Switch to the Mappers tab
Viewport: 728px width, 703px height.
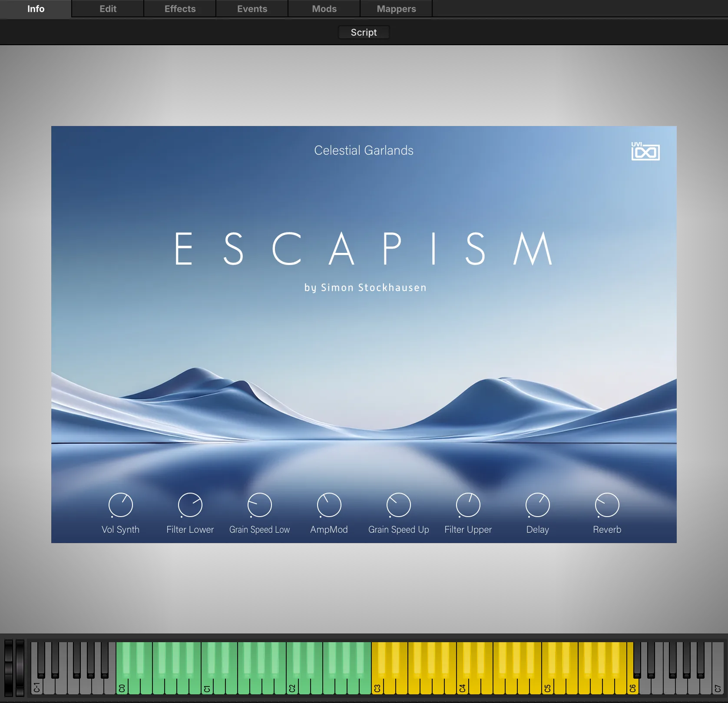click(x=396, y=9)
